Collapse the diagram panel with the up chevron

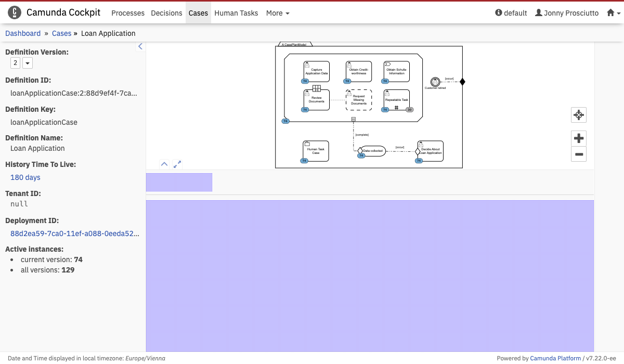pyautogui.click(x=164, y=164)
